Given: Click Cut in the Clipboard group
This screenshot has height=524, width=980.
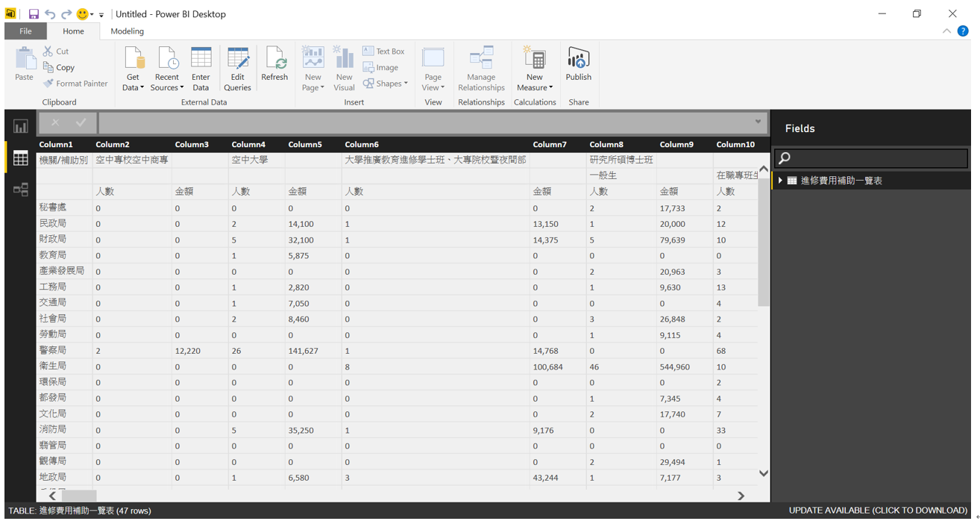Looking at the screenshot, I should click(x=56, y=52).
